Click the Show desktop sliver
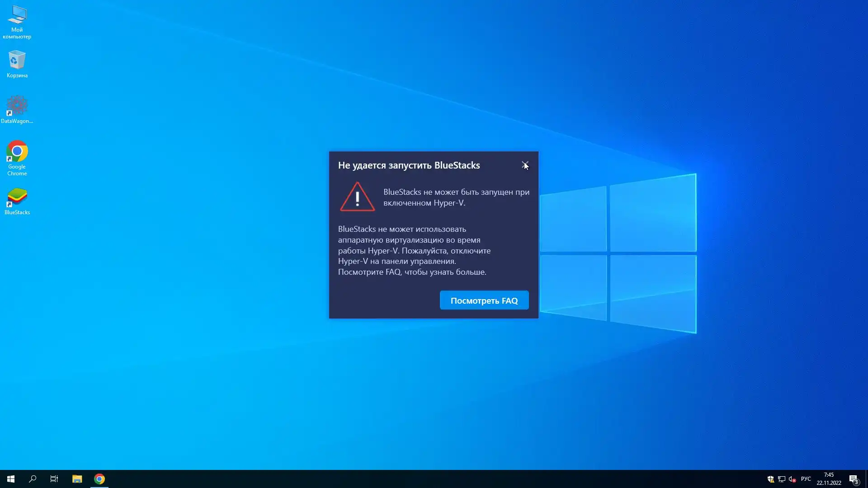This screenshot has height=488, width=868. click(x=866, y=479)
